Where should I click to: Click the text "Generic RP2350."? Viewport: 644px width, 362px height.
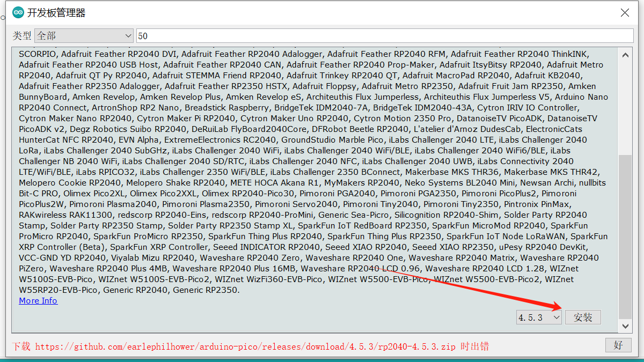click(207, 290)
